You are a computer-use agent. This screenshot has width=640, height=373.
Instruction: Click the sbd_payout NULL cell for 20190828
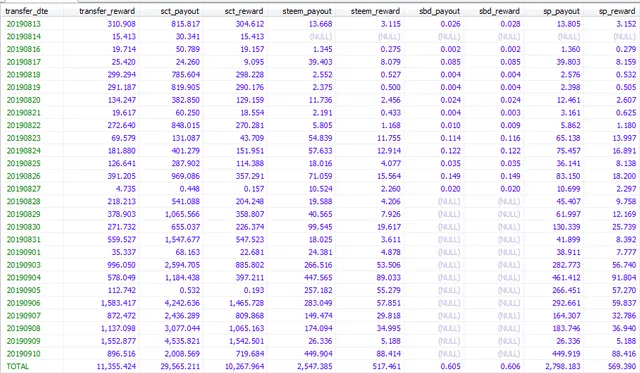click(449, 201)
